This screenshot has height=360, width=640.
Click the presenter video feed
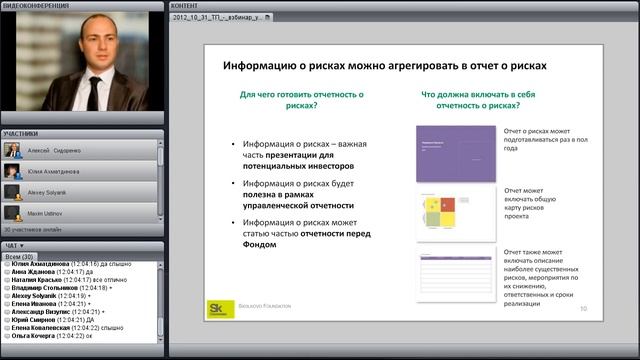[82, 61]
